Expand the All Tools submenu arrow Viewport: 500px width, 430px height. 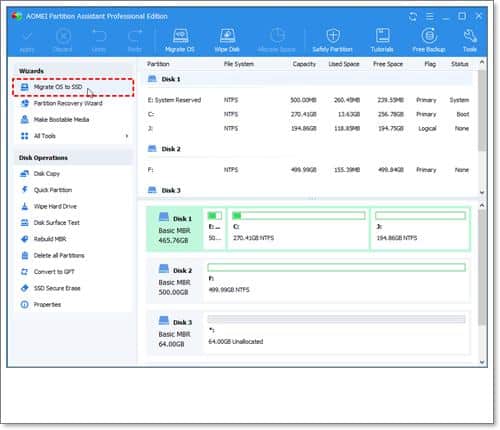127,136
